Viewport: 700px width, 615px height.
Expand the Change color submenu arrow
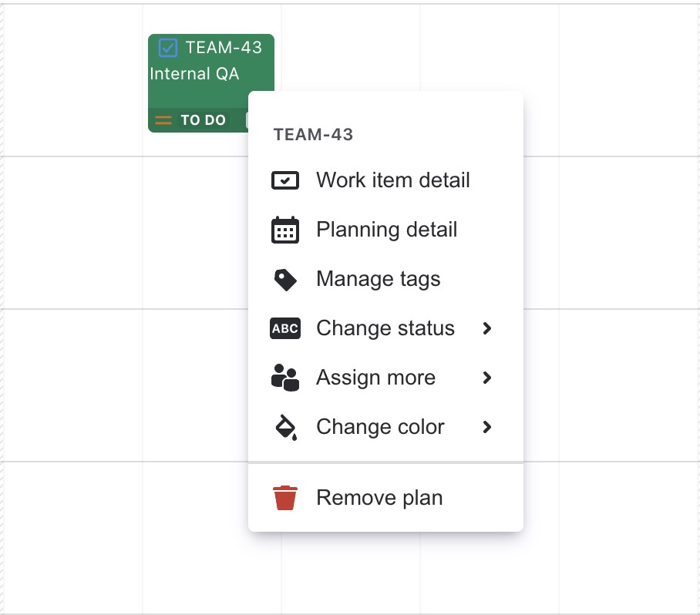click(486, 427)
